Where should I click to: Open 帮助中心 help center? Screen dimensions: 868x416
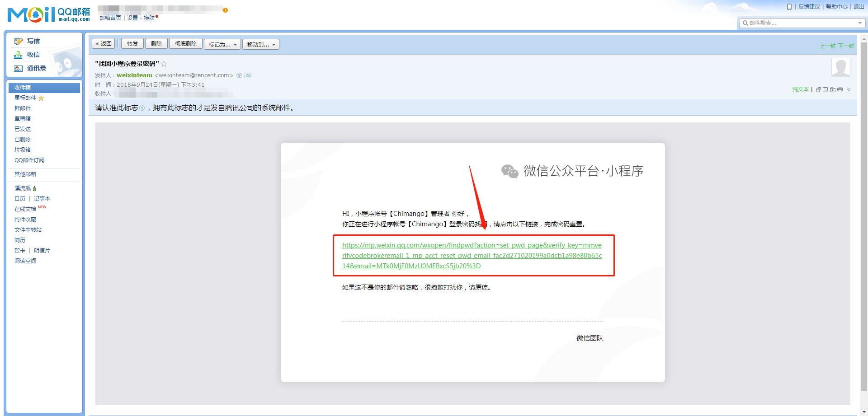pyautogui.click(x=837, y=7)
